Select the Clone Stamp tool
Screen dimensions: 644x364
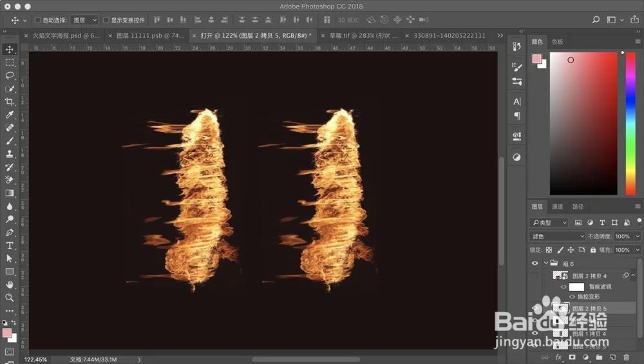10,154
